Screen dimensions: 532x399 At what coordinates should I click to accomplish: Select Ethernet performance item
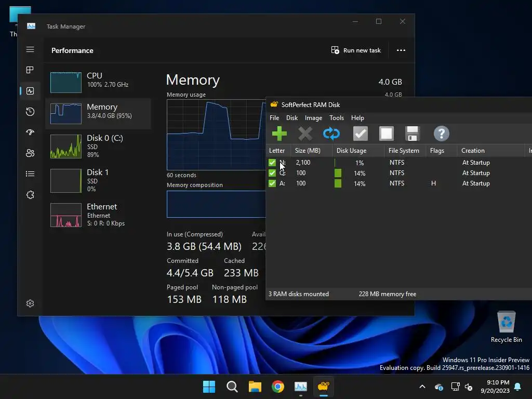[x=98, y=215]
